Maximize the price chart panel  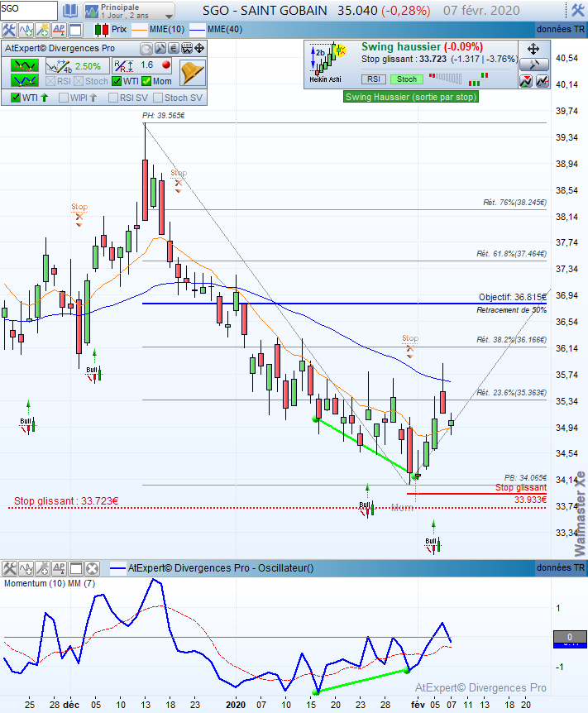coord(75,30)
